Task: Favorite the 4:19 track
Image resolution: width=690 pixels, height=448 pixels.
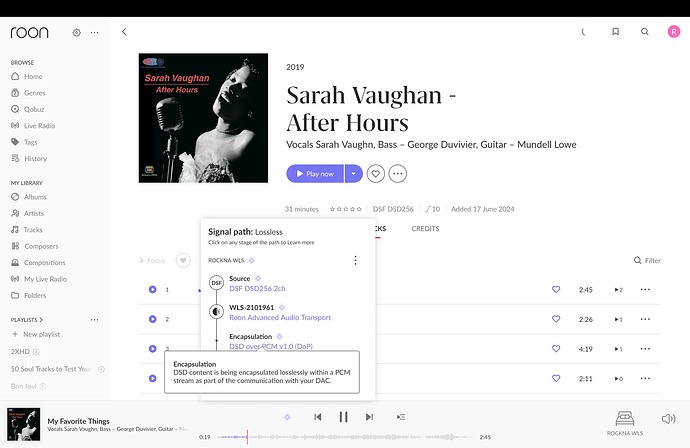Action: [x=556, y=349]
